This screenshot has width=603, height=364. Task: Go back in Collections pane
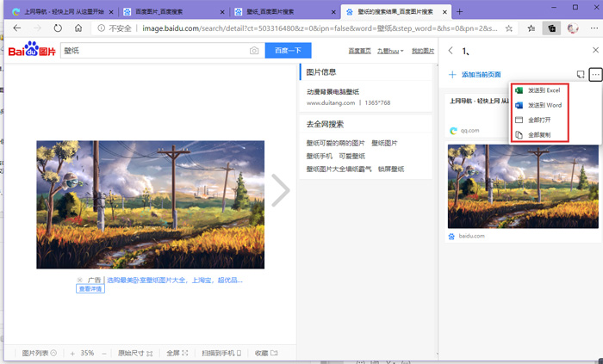(451, 50)
